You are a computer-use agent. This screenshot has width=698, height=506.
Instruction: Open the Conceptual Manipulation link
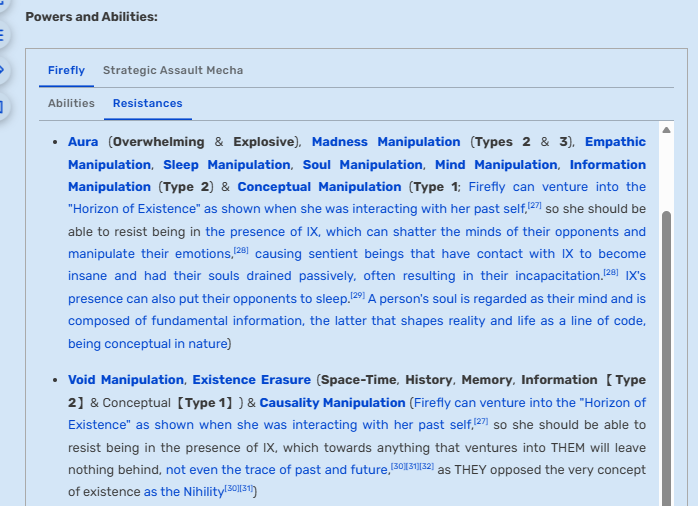click(x=319, y=187)
